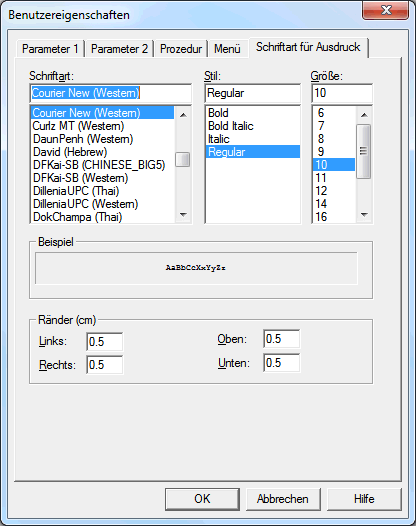Choose Curlz MT (Western) font
The image size is (416, 526).
(103, 126)
